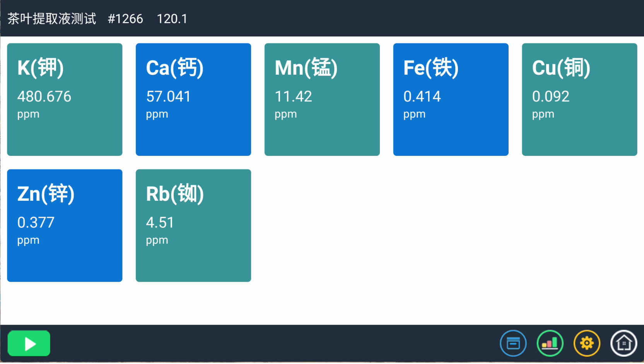The height and width of the screenshot is (364, 644).
Task: Select the Cu(铜) result tile
Action: [x=579, y=99]
